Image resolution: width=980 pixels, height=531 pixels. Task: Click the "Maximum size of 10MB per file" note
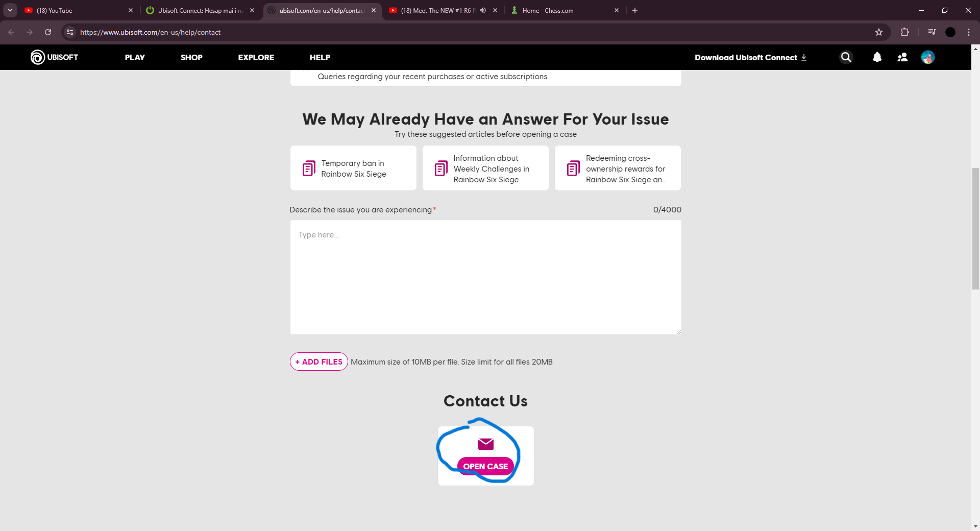pyautogui.click(x=452, y=362)
